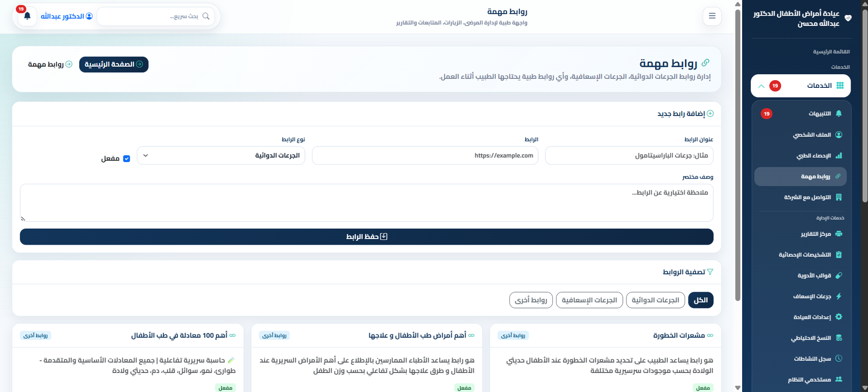Viewport: 868px width, 392px height.
Task: Open قوالب الأدوية pill icon
Action: click(839, 275)
